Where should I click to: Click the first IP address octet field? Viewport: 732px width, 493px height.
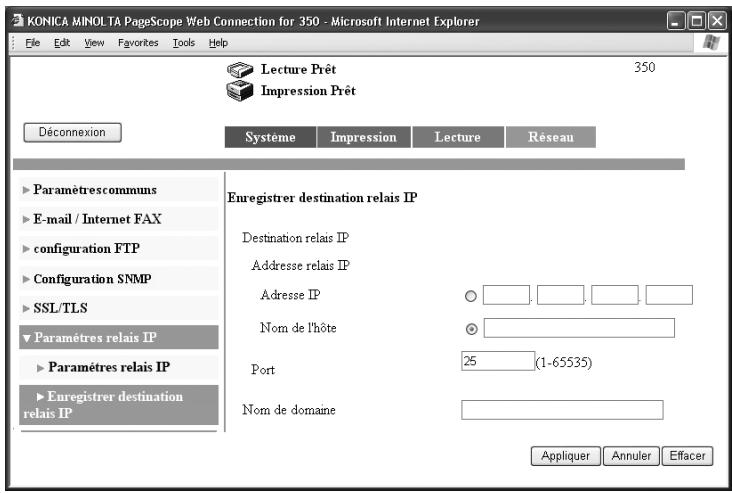pos(506,295)
